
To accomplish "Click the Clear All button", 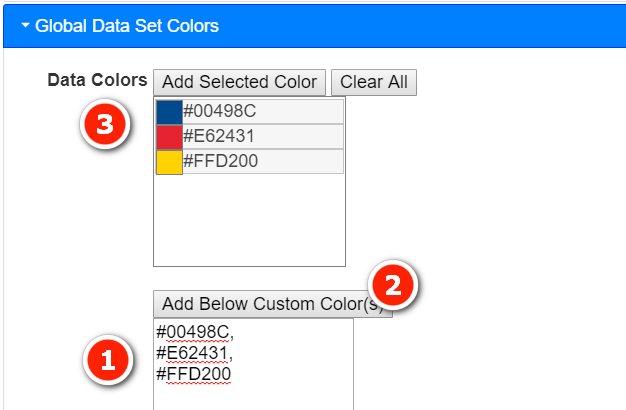I will point(374,82).
